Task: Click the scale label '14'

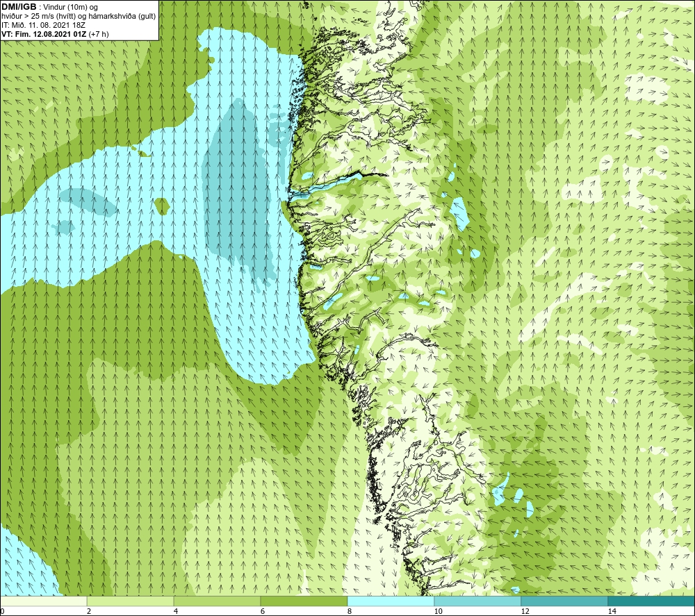Action: pos(612,612)
